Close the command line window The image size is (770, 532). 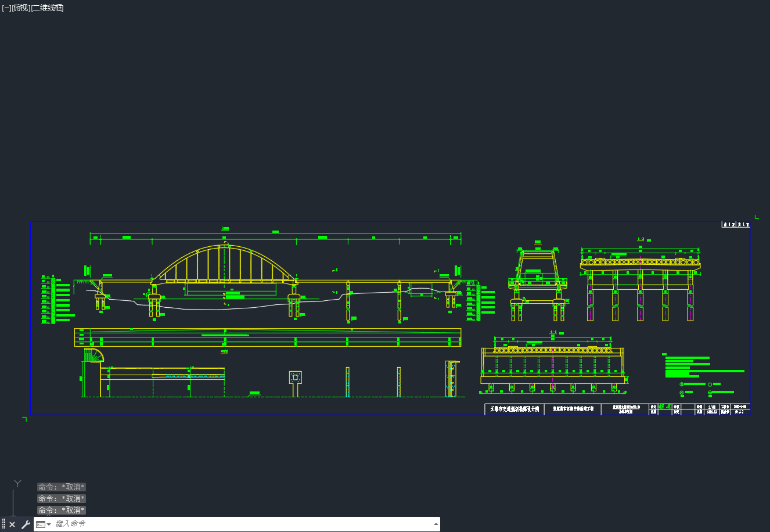[12, 524]
